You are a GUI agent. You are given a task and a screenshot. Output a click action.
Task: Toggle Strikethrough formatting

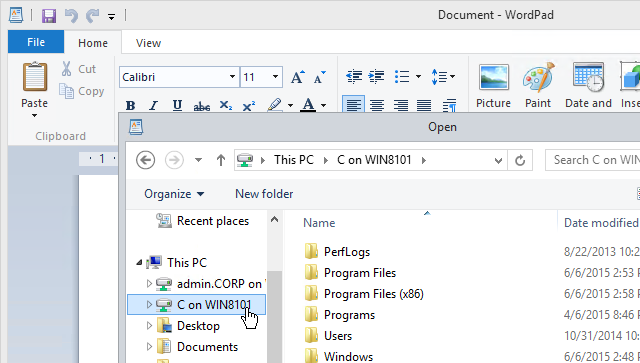point(202,106)
